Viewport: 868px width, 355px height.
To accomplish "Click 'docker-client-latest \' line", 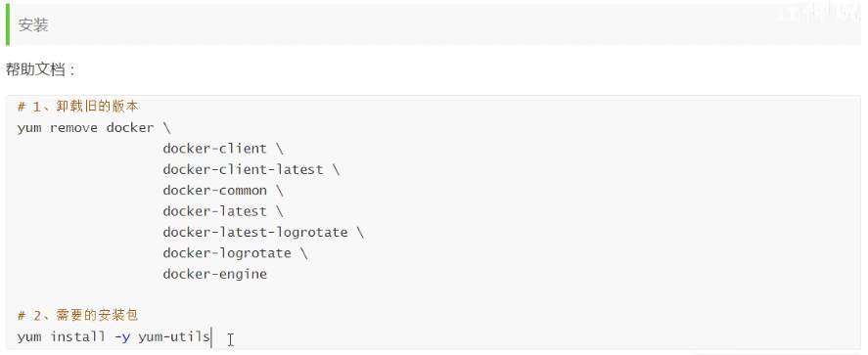I will [x=251, y=170].
